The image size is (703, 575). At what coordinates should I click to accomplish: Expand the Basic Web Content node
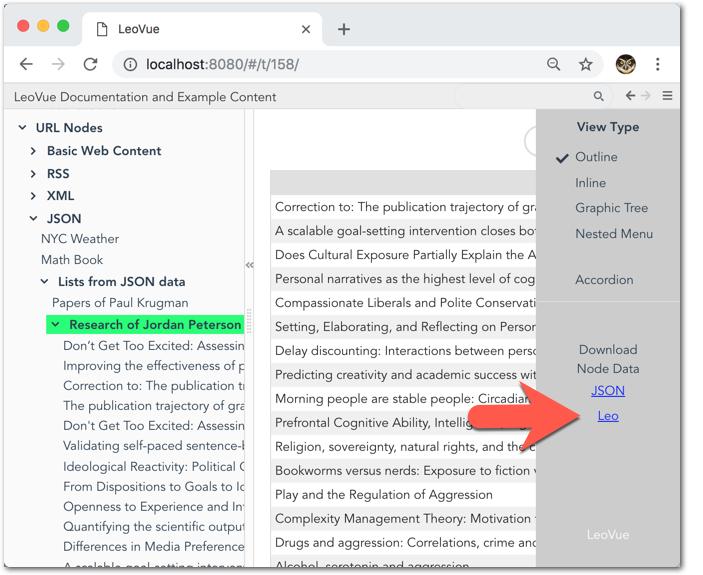(33, 151)
